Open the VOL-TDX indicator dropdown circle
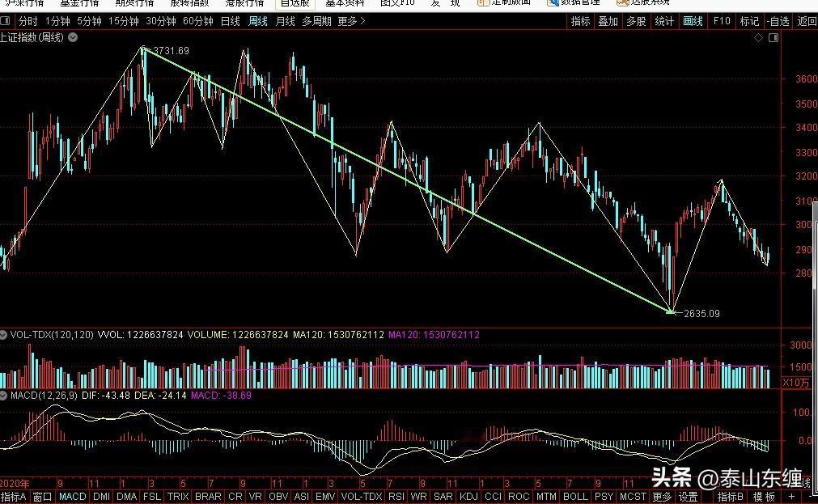Image resolution: width=818 pixels, height=504 pixels. [4, 334]
